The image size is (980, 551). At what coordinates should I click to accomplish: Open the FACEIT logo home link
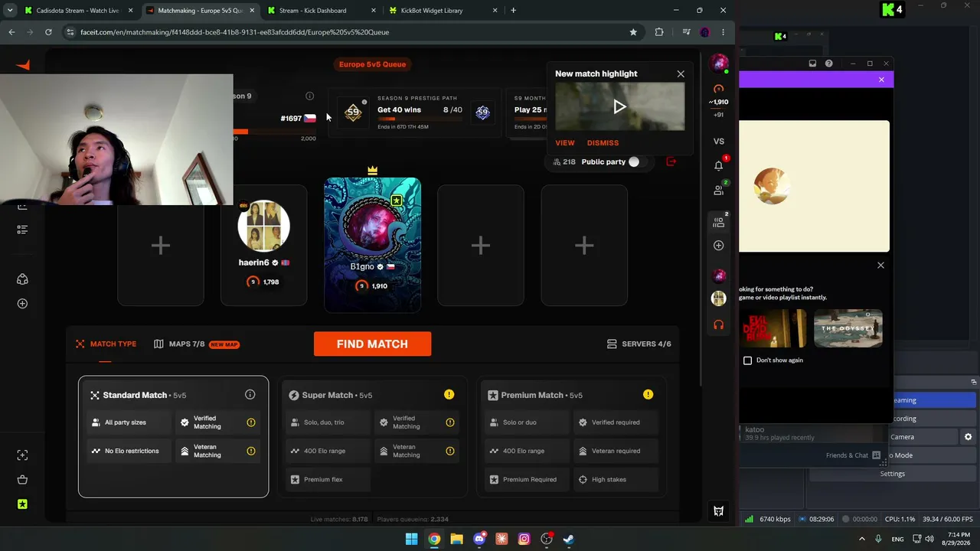[22, 65]
